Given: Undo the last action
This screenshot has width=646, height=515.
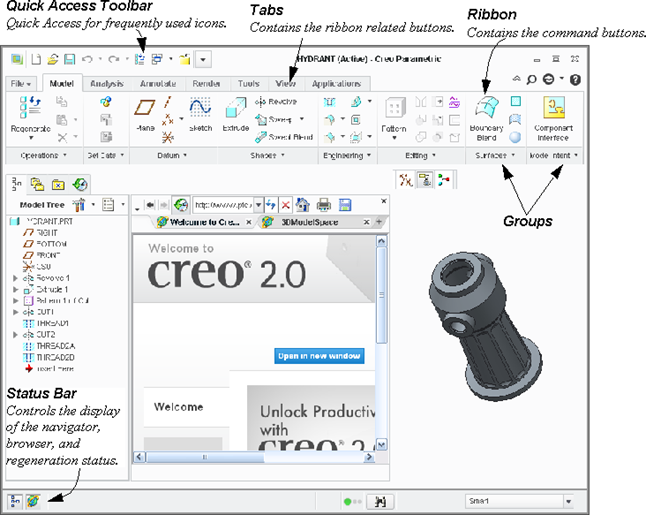Looking at the screenshot, I should [x=87, y=59].
